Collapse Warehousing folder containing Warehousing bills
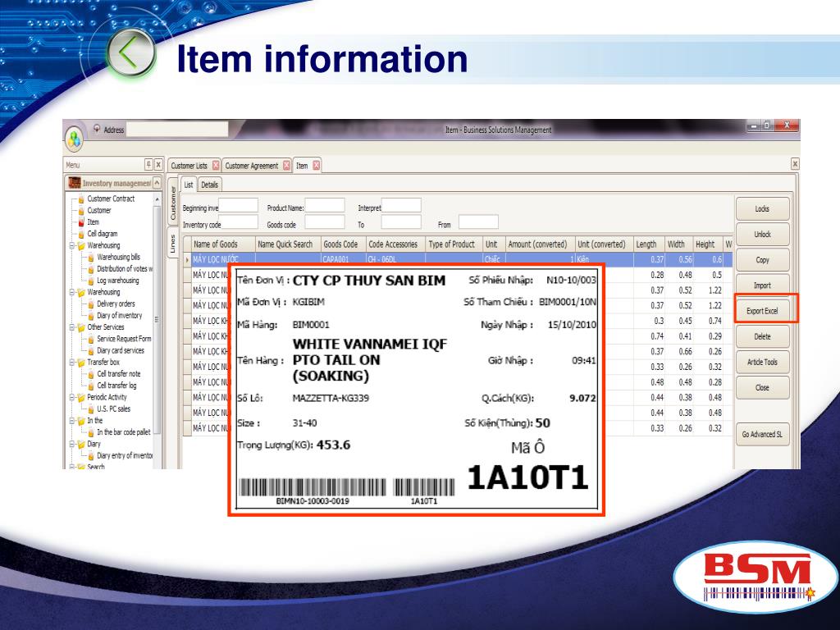The width and height of the screenshot is (840, 630). click(x=72, y=245)
